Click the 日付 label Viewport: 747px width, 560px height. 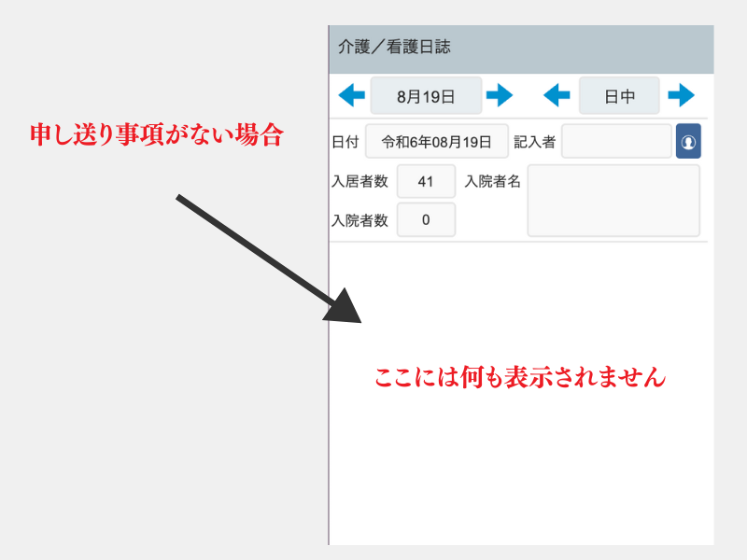[345, 142]
